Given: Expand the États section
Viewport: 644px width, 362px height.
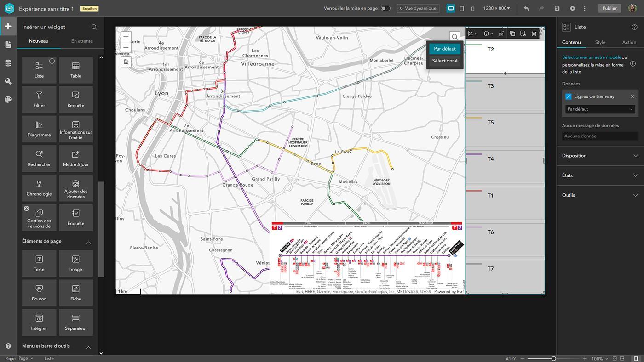Looking at the screenshot, I should (x=600, y=175).
